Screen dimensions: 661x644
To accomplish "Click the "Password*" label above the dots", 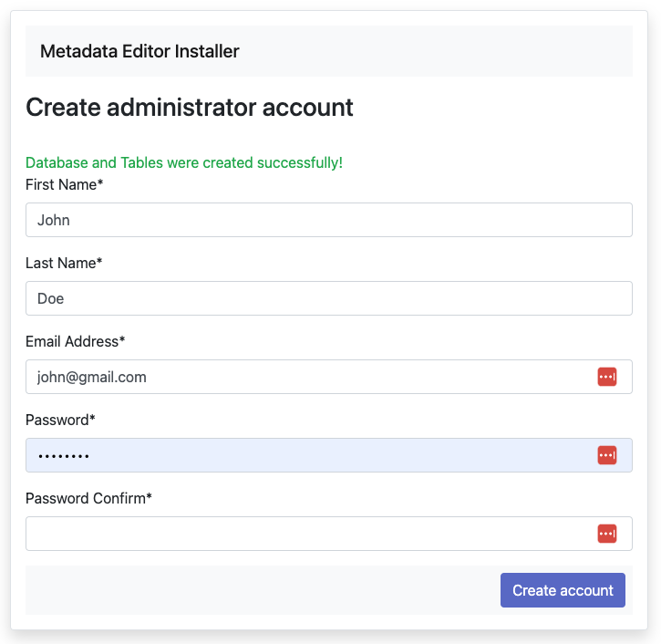I will (x=60, y=421).
